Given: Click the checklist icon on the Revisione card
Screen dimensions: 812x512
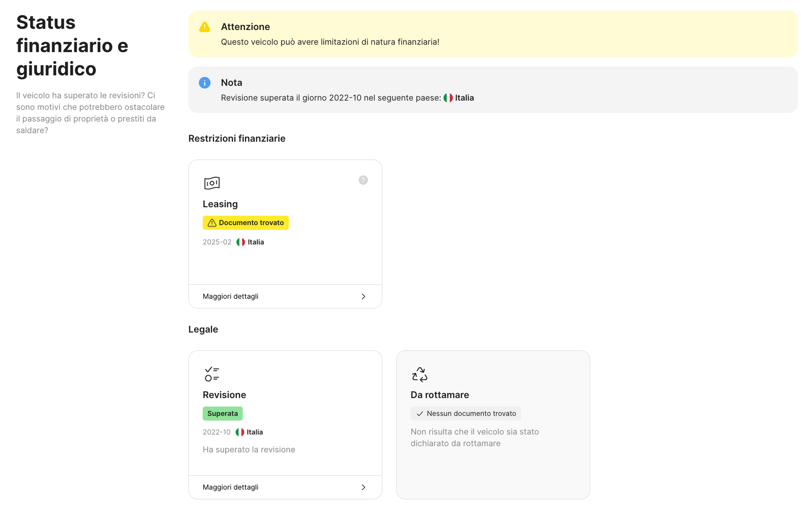Looking at the screenshot, I should pyautogui.click(x=212, y=374).
